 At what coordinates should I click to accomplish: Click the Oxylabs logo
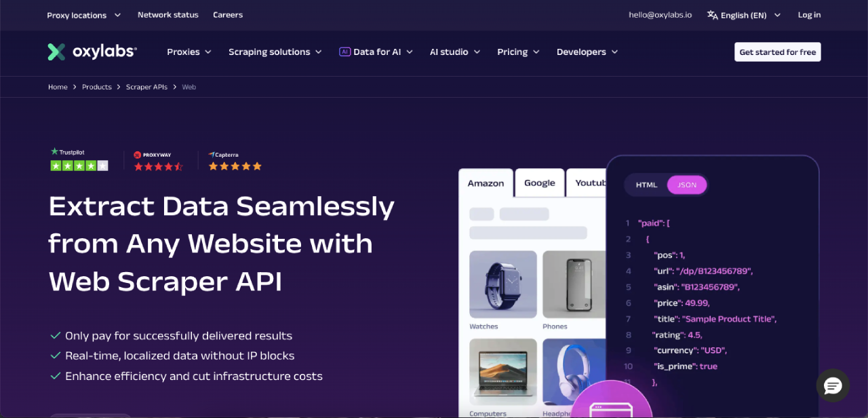[92, 52]
